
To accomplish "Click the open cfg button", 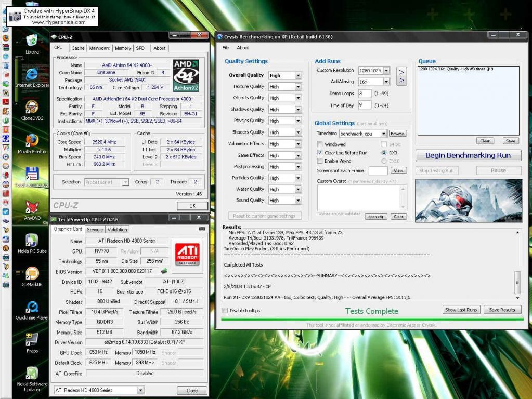I will tap(376, 216).
